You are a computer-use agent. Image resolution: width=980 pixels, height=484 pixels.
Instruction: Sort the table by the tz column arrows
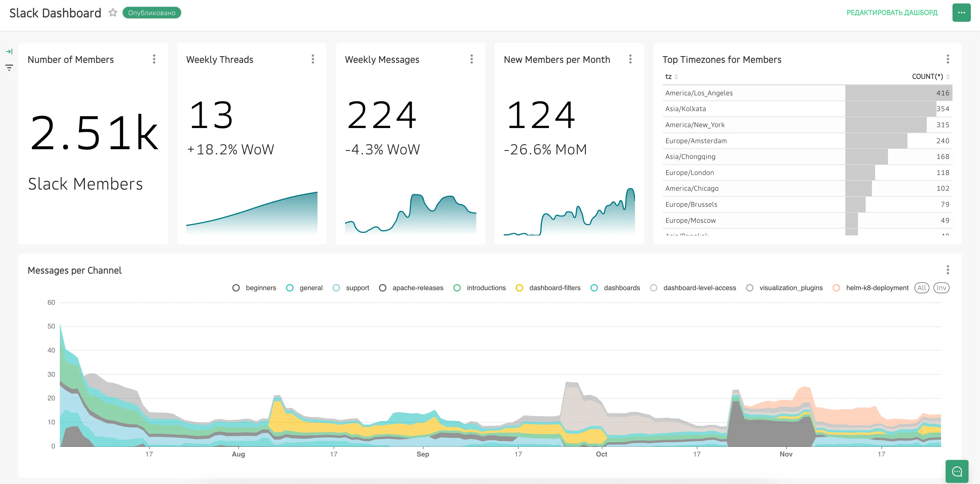(x=676, y=77)
